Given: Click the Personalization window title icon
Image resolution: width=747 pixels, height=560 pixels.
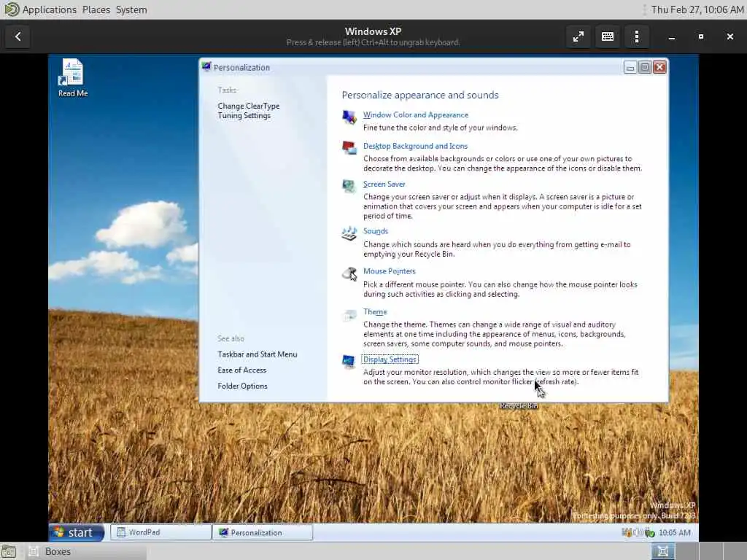Looking at the screenshot, I should (206, 66).
